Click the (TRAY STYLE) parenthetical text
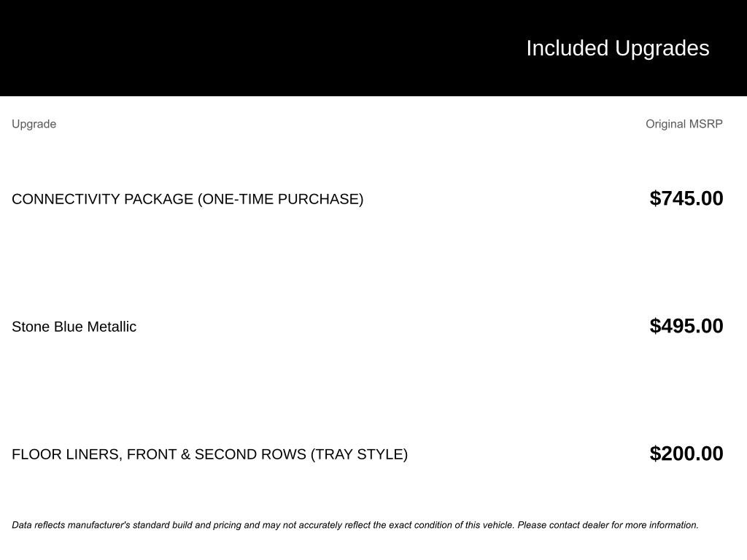The image size is (747, 560). click(x=359, y=454)
